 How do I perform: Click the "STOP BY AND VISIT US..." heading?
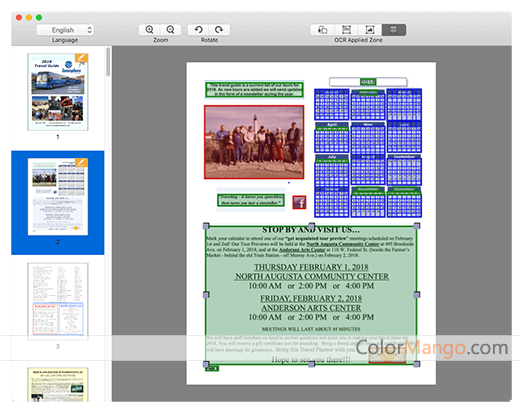(311, 230)
